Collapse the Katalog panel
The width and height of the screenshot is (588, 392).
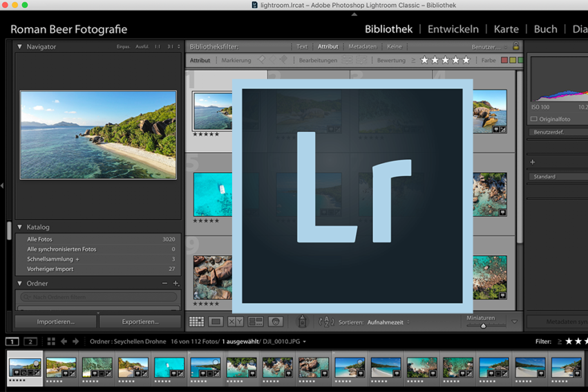(19, 227)
